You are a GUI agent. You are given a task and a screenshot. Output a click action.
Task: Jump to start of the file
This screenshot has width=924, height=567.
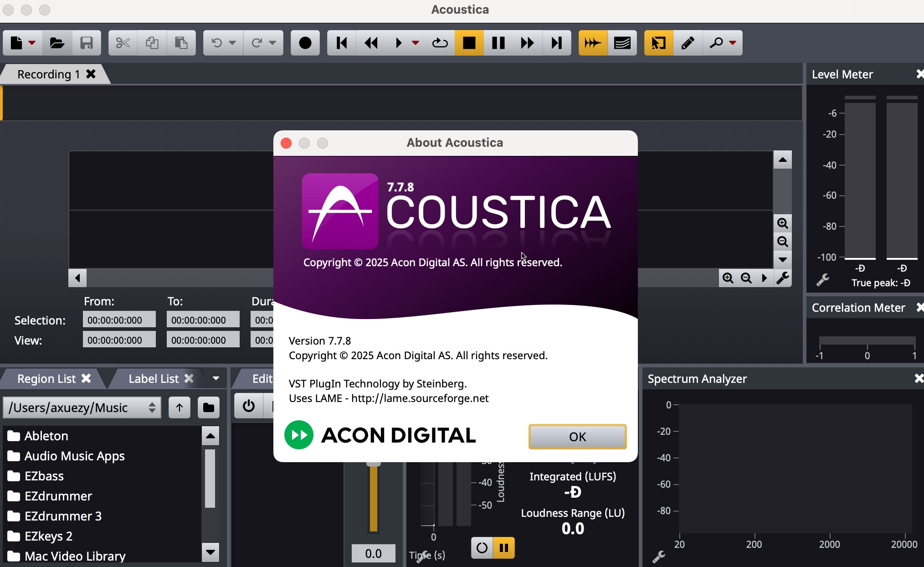342,43
